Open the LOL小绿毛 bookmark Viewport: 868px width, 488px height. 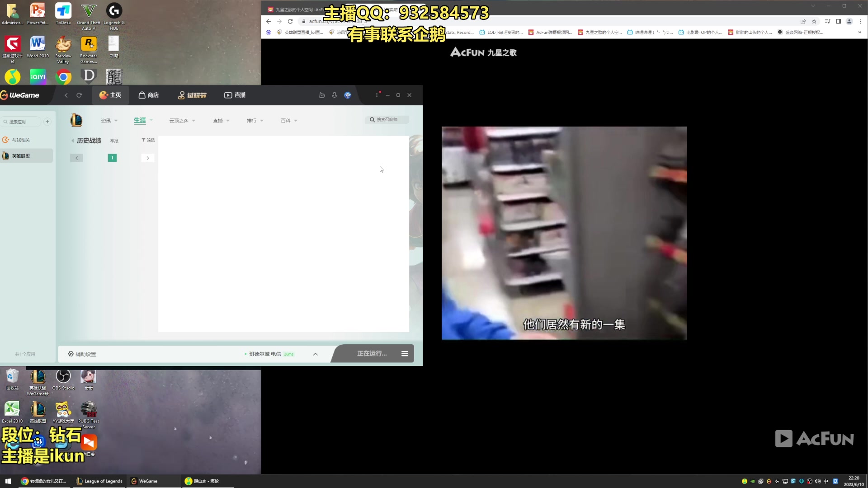click(x=501, y=33)
